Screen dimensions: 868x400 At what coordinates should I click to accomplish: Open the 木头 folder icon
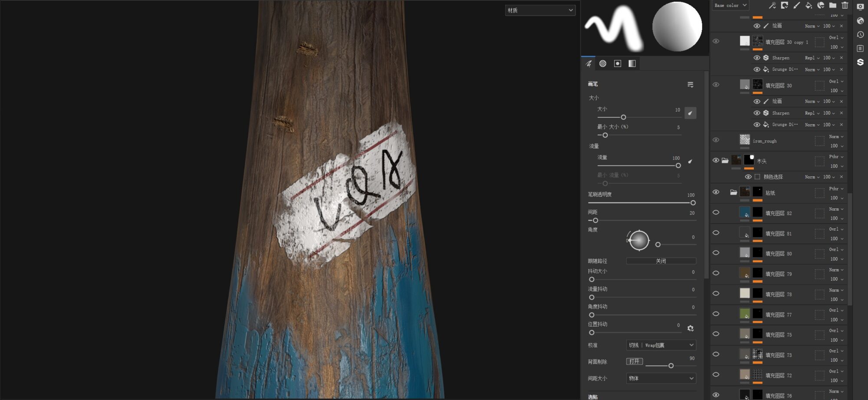[x=725, y=160]
